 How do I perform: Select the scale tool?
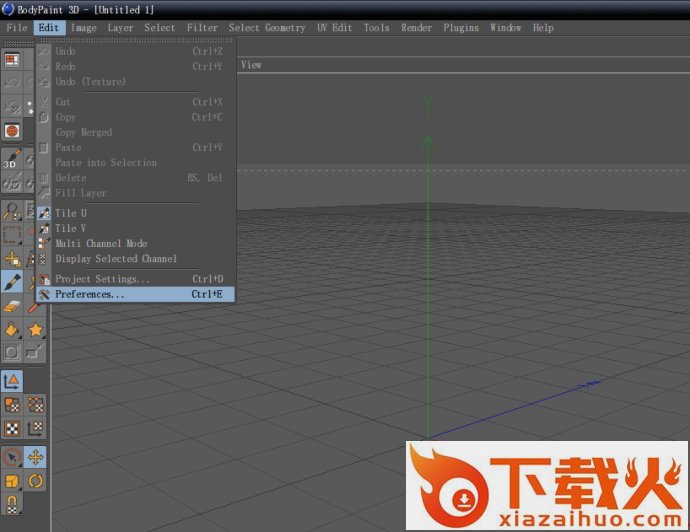pos(12,481)
